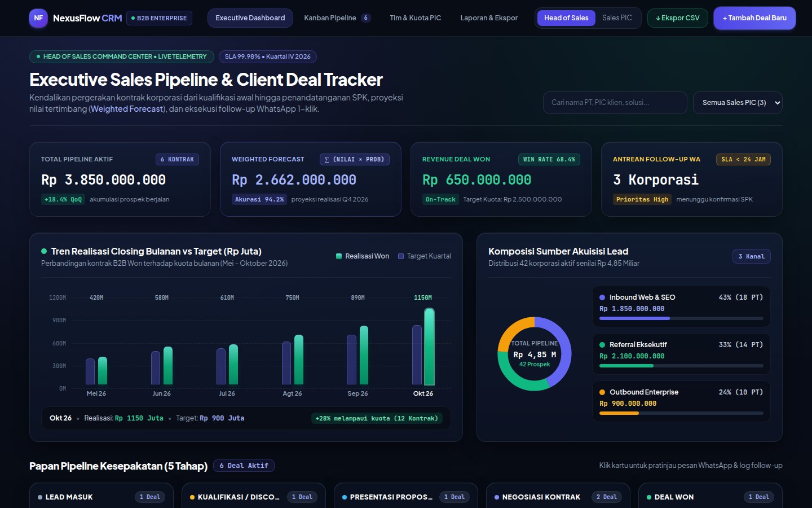
Task: Click +28% melampaui kuota badge
Action: [x=377, y=418]
